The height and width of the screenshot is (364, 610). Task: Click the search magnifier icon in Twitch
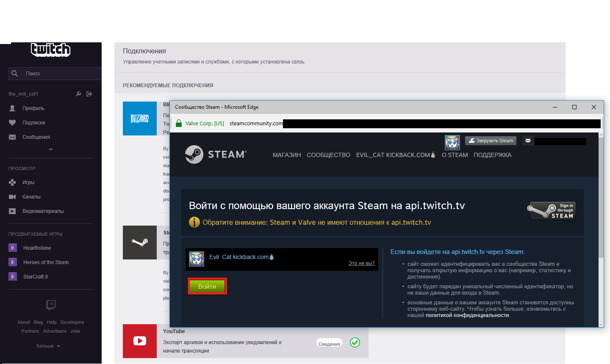(15, 74)
